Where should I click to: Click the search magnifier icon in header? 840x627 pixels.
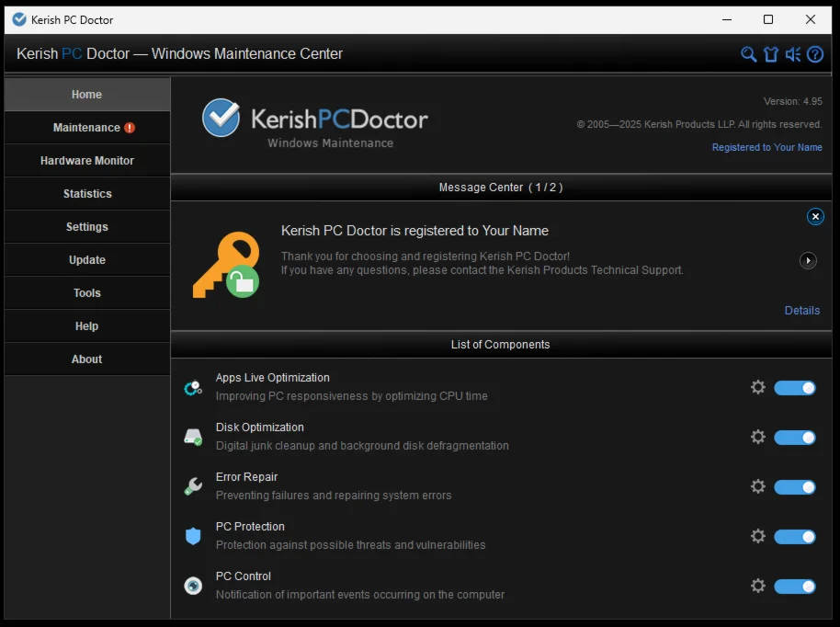point(749,54)
